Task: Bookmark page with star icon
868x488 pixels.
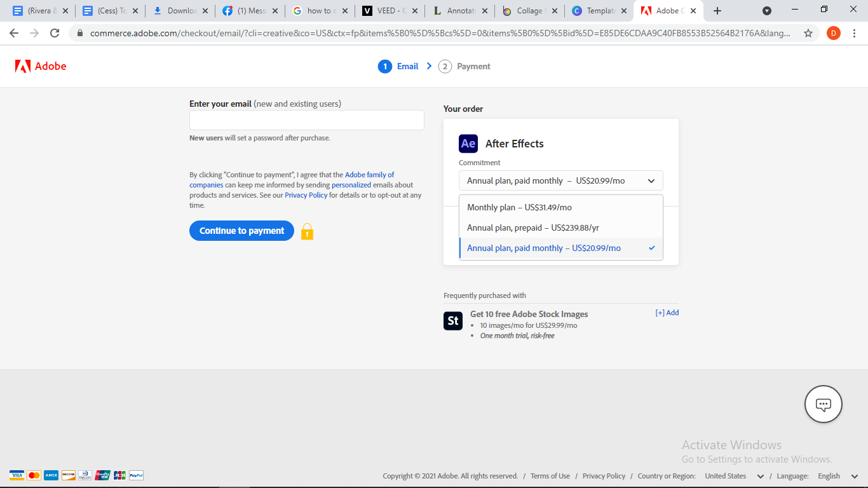Action: click(x=808, y=33)
